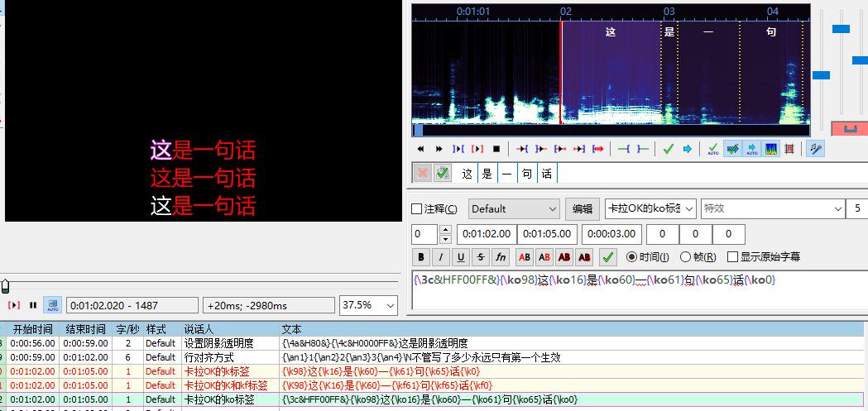Select the 帧(R) frame radio button
This screenshot has width=868, height=411.
(x=685, y=256)
